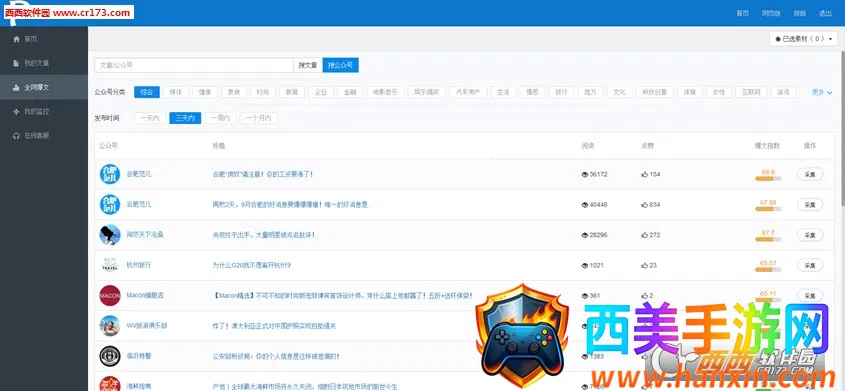This screenshot has width=845, height=391.
Task: Select the 一天内 publish time filter
Action: (x=150, y=118)
